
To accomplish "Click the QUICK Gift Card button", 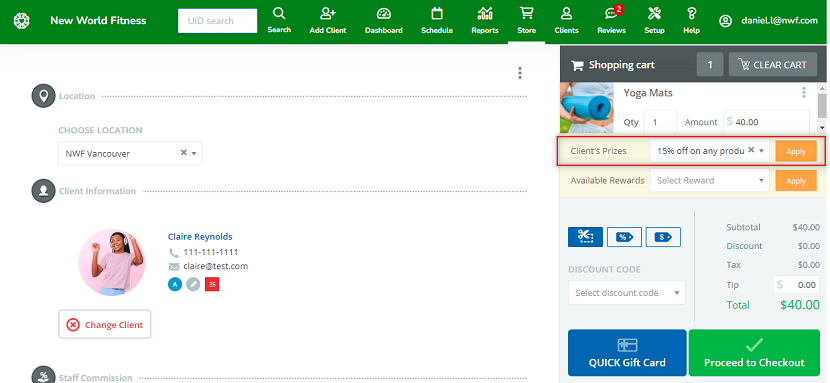I will (x=627, y=352).
